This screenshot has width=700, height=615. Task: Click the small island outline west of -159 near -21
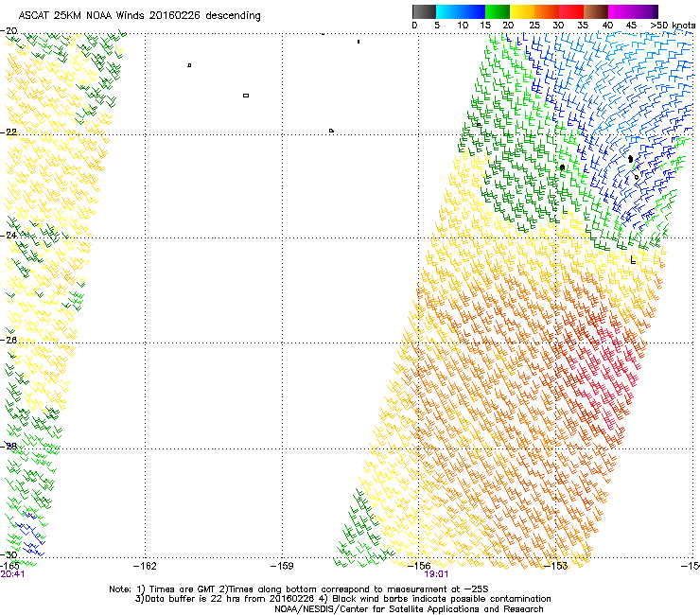pos(246,96)
